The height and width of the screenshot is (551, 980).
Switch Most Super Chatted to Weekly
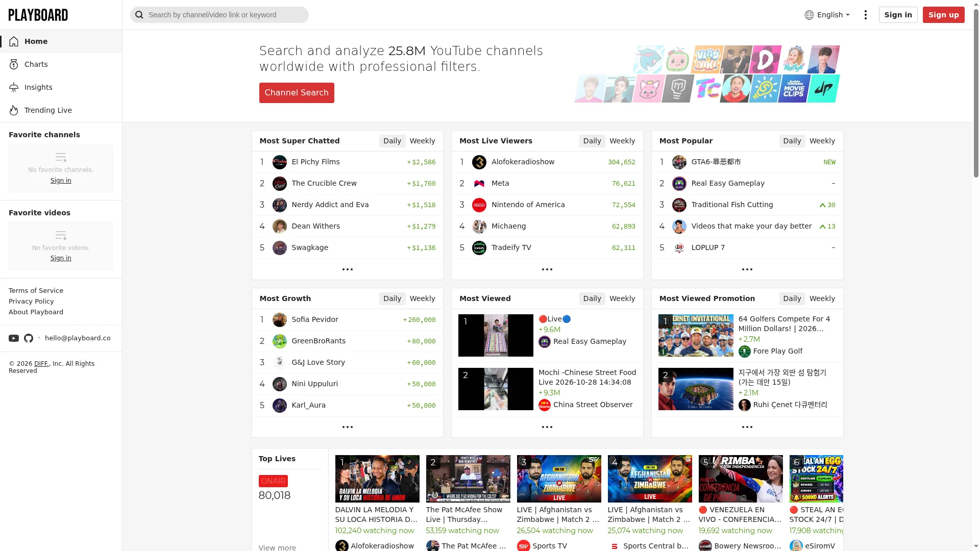pyautogui.click(x=423, y=141)
